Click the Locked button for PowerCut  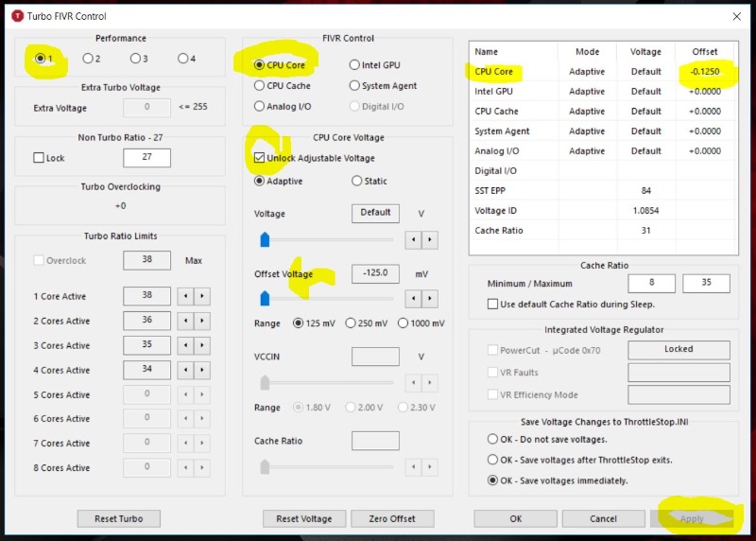tap(679, 349)
